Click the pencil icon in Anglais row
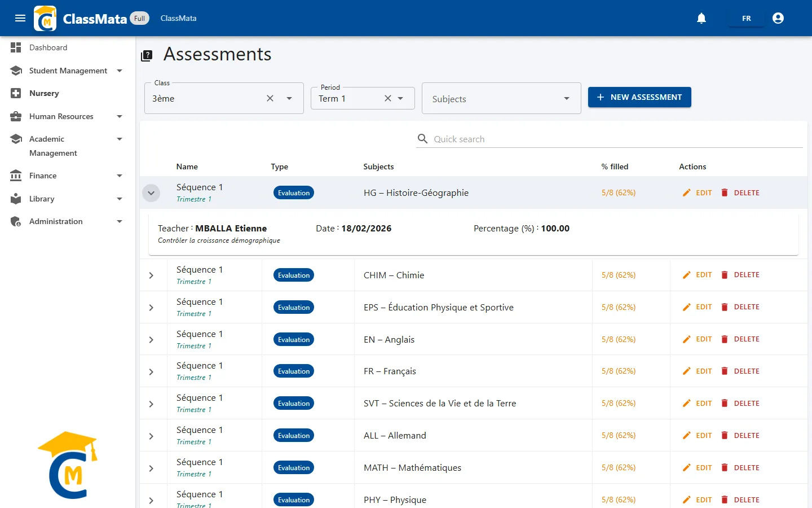This screenshot has width=812, height=508. click(686, 339)
